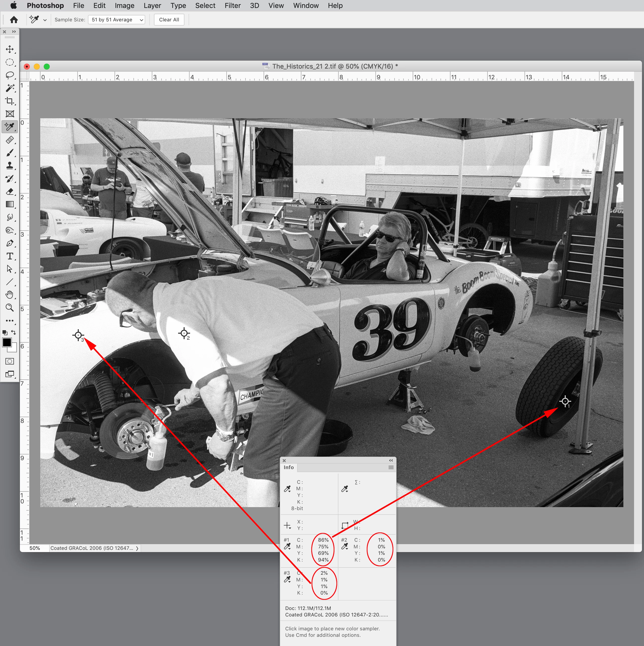Viewport: 644px width, 646px height.
Task: Open the Layer menu
Action: click(152, 6)
